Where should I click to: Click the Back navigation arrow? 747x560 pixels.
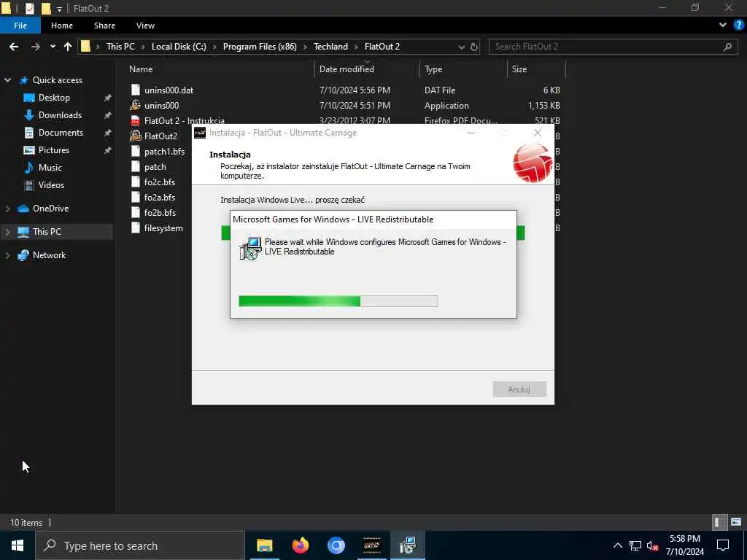(14, 47)
